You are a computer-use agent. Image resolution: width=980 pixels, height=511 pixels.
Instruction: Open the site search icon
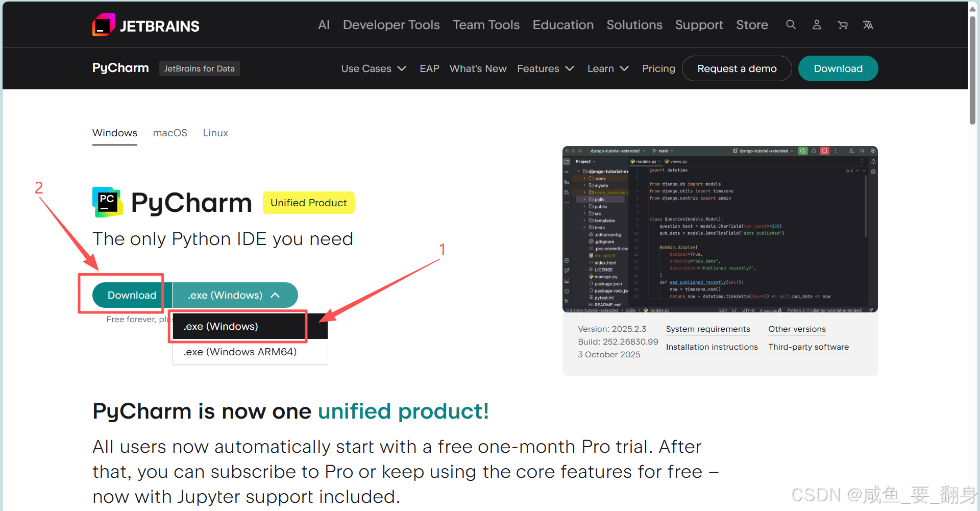[791, 25]
